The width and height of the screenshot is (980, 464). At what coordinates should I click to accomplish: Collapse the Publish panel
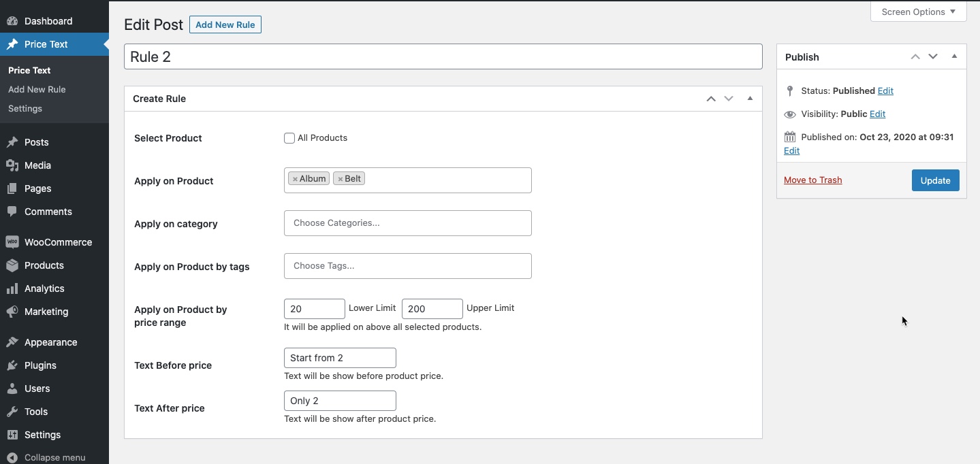954,56
